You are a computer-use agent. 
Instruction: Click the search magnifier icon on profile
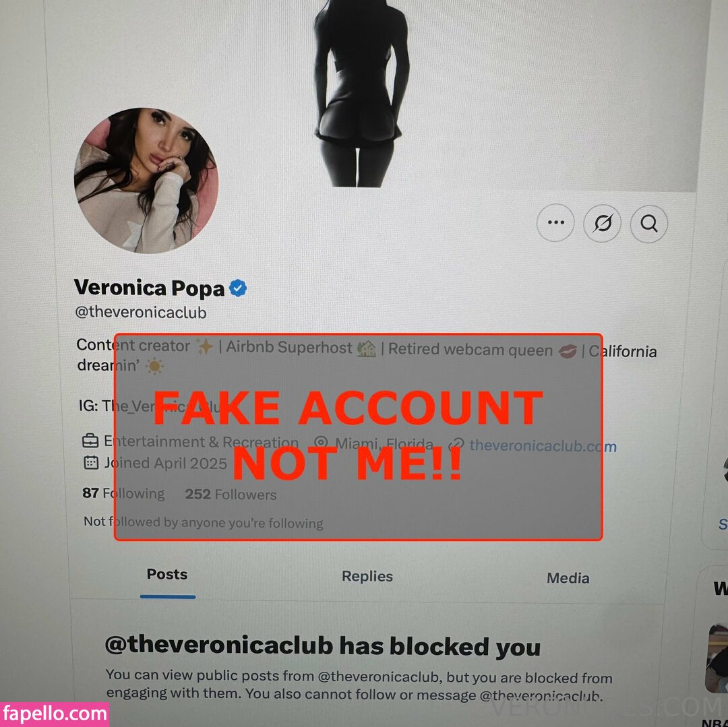(649, 224)
